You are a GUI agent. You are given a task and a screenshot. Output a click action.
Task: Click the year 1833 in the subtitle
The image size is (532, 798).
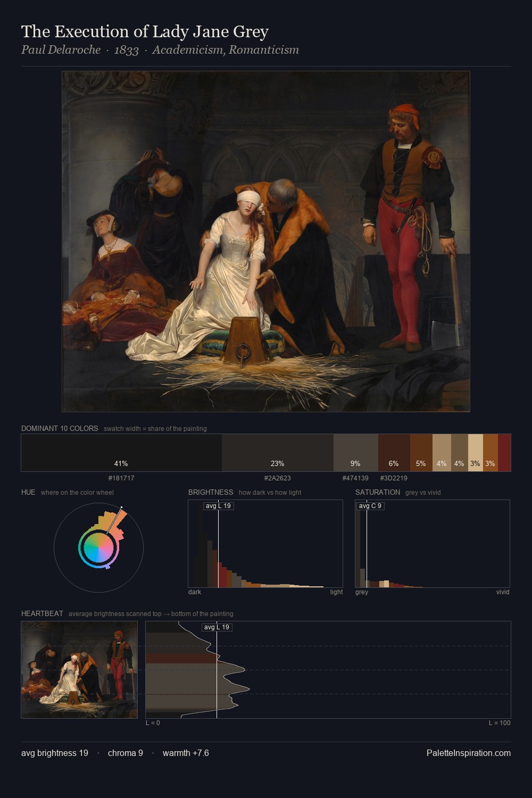pos(126,50)
